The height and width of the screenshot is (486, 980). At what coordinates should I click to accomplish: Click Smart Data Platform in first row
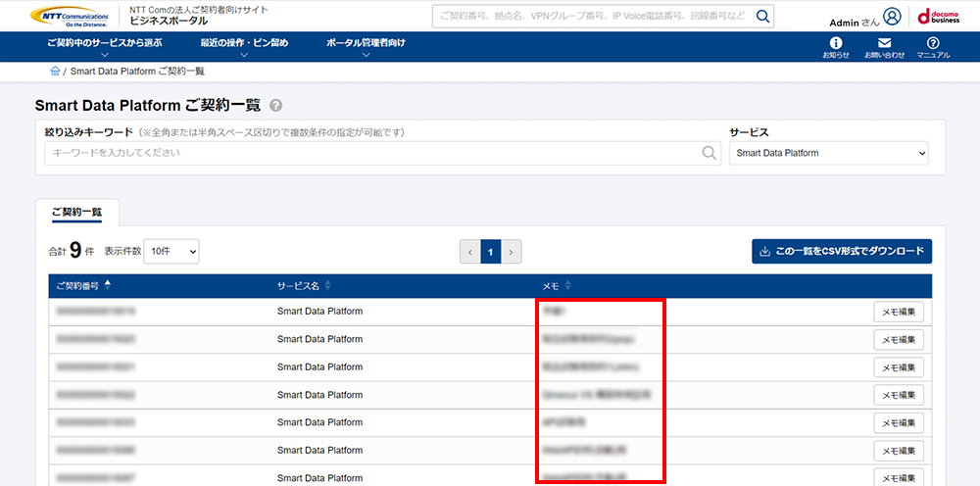click(x=320, y=311)
